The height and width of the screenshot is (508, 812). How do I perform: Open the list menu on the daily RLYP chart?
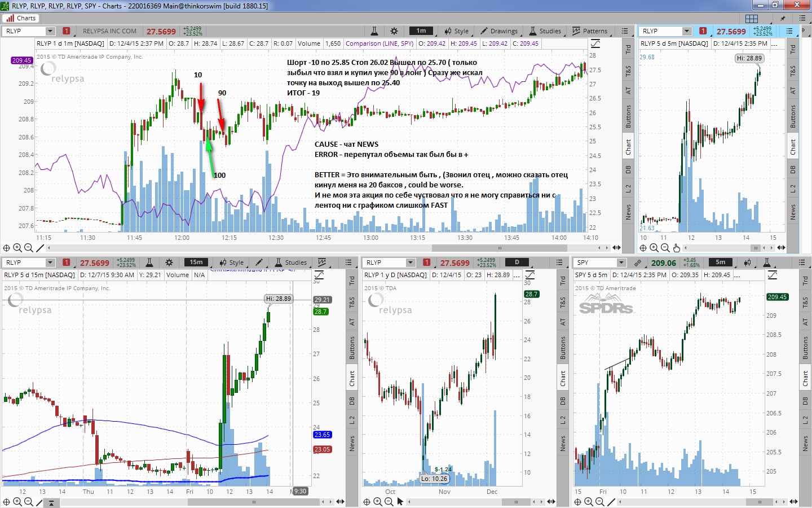(x=559, y=262)
